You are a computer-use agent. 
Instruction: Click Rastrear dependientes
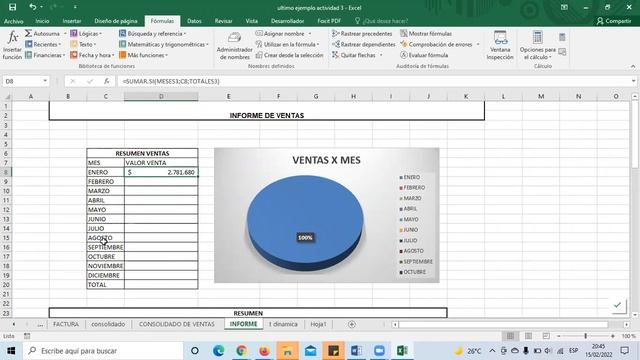364,44
